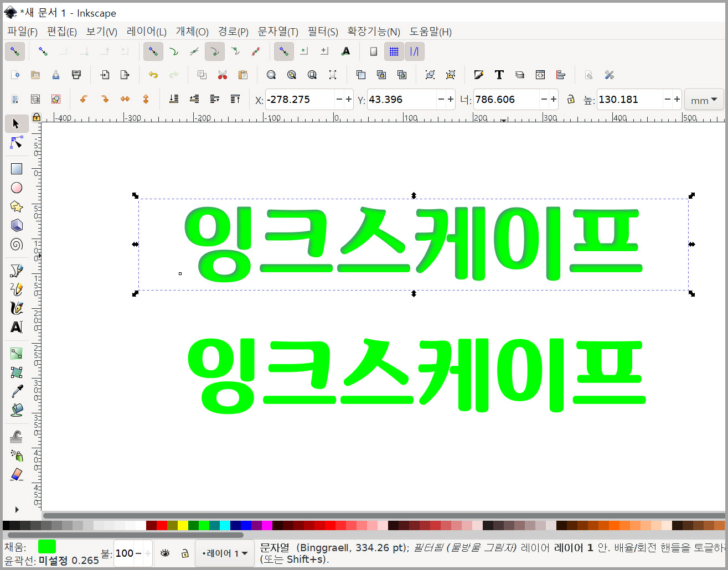The width and height of the screenshot is (728, 570).
Task: Select the 3D box tool
Action: (x=17, y=225)
